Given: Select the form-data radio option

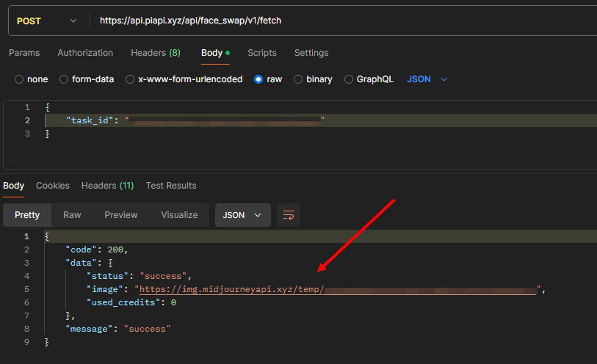Looking at the screenshot, I should pyautogui.click(x=64, y=79).
